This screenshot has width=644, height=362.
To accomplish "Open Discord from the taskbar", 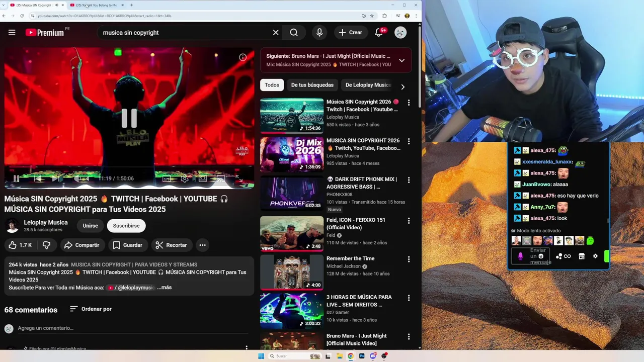I will (x=373, y=356).
